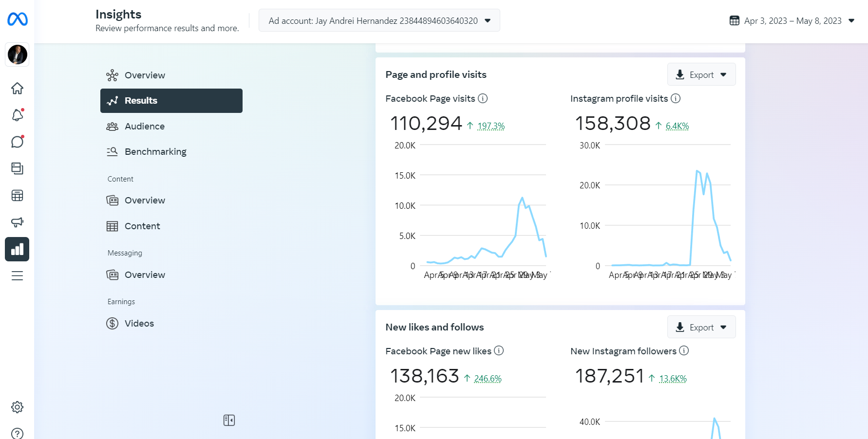Go to the Audience section
Image resolution: width=868 pixels, height=439 pixels.
tap(145, 126)
